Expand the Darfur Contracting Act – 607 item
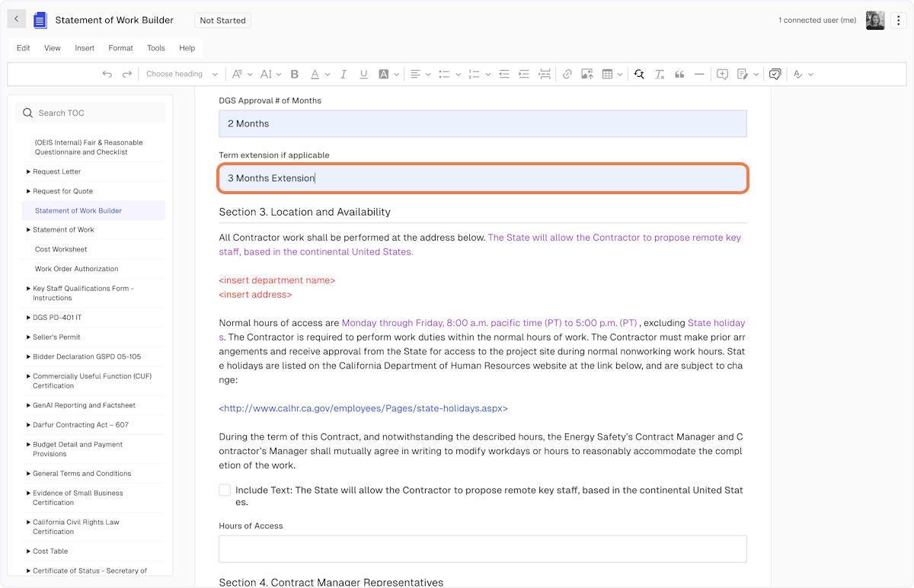914x588 pixels. pos(29,425)
